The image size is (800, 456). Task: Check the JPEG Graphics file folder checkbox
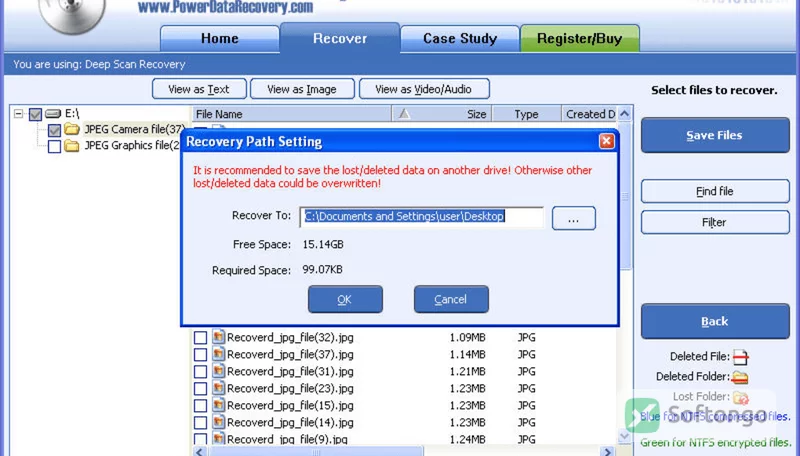55,146
